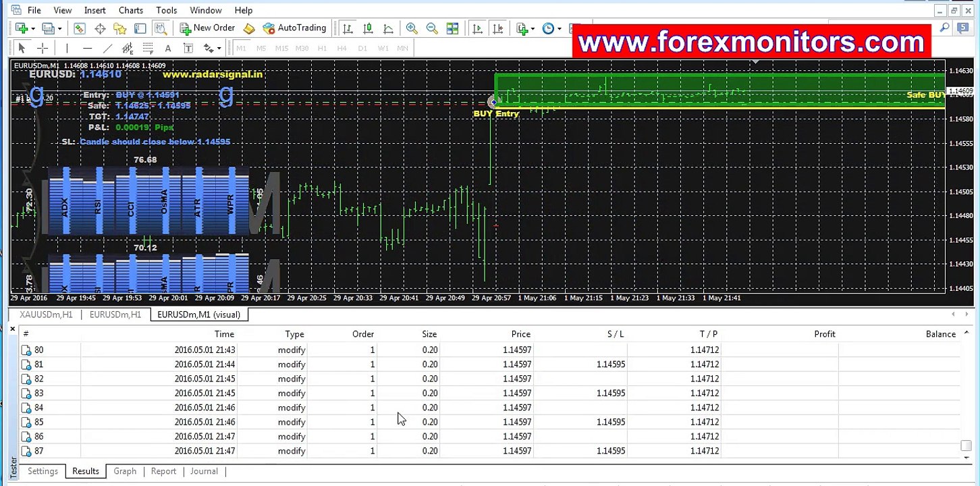Open MetaEditor with the yellow book icon
Screen dimensions: 980x486
[x=249, y=28]
